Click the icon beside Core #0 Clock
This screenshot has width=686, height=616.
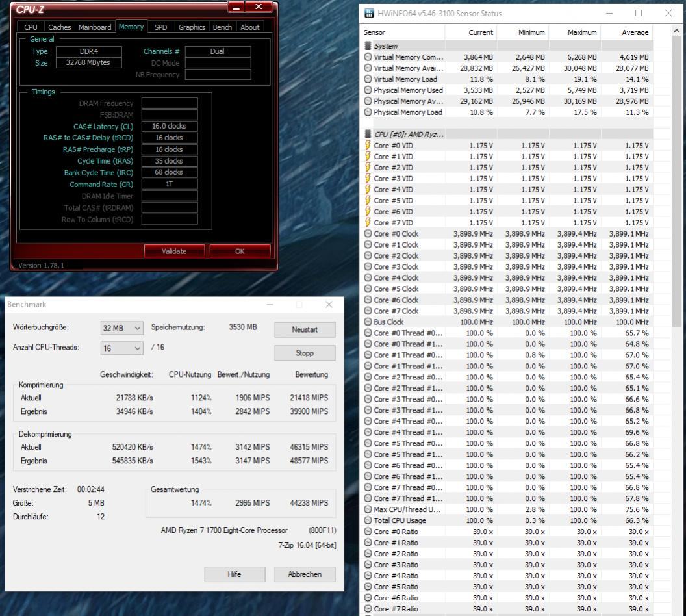pos(368,234)
